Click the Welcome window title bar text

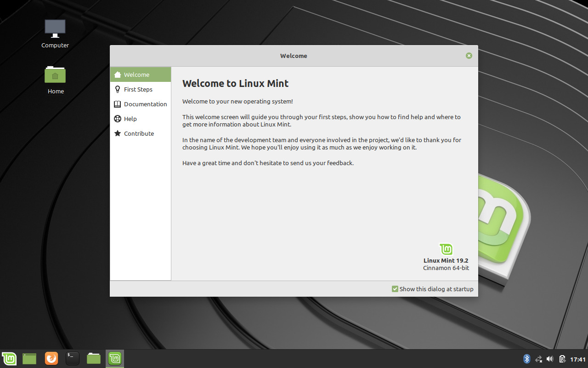tap(294, 56)
